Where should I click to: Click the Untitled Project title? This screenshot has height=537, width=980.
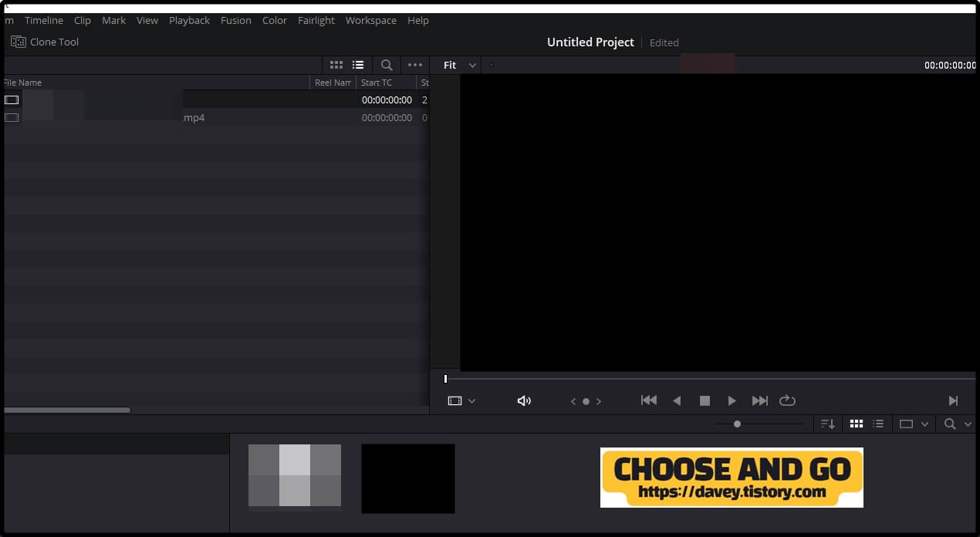[590, 42]
